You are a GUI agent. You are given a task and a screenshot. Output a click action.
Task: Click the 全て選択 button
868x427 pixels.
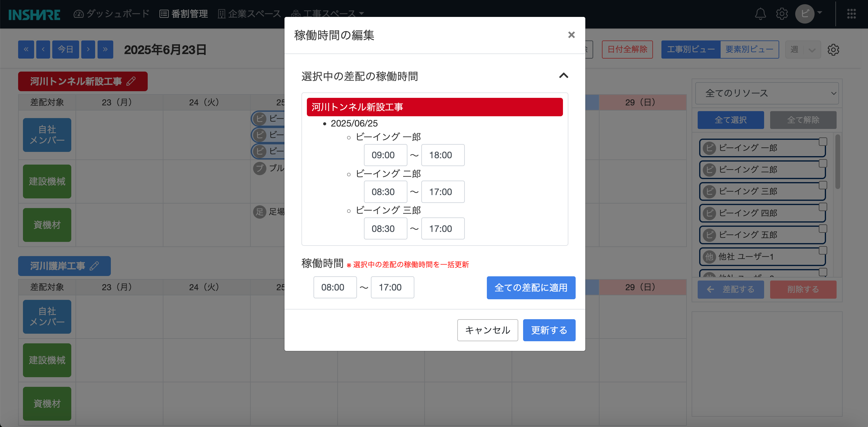(731, 120)
